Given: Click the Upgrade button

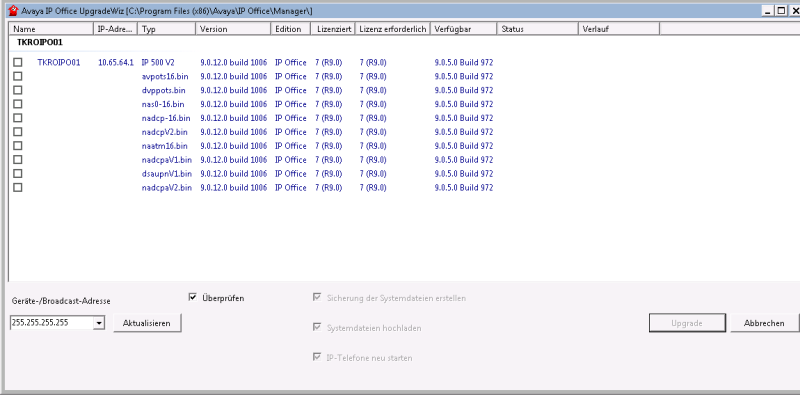Looking at the screenshot, I should click(687, 323).
